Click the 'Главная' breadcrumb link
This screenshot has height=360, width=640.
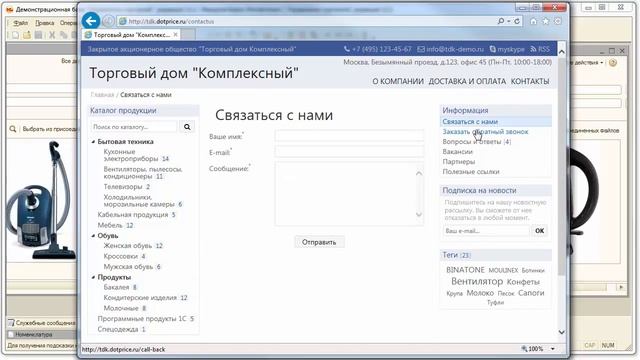click(x=102, y=95)
